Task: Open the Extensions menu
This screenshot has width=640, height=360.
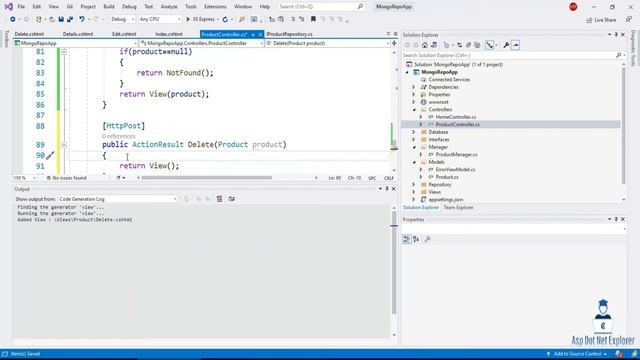Action: click(x=215, y=7)
